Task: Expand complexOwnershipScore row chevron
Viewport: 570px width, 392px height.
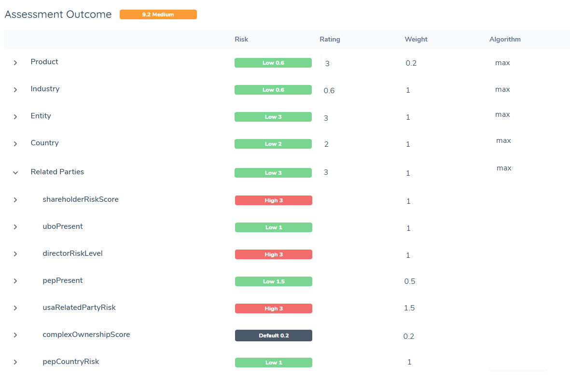Action: tap(15, 335)
